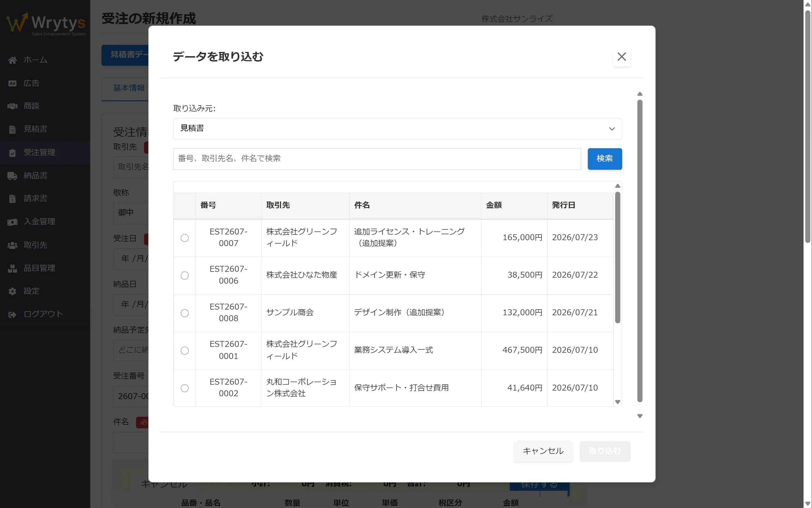Click the dialog body scrollbar thumb
Viewport: 812px width, 508px height.
point(639,251)
